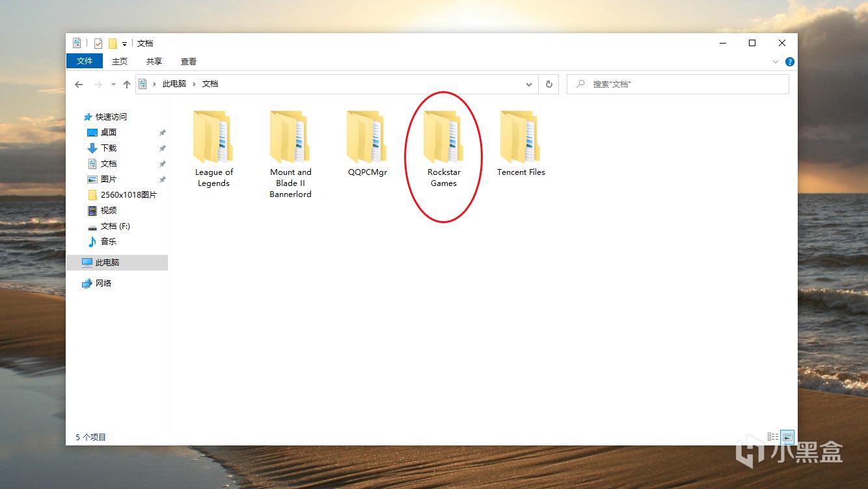Open the chevron after 此电脑 in the address bar
The image size is (868, 489).
[x=194, y=84]
